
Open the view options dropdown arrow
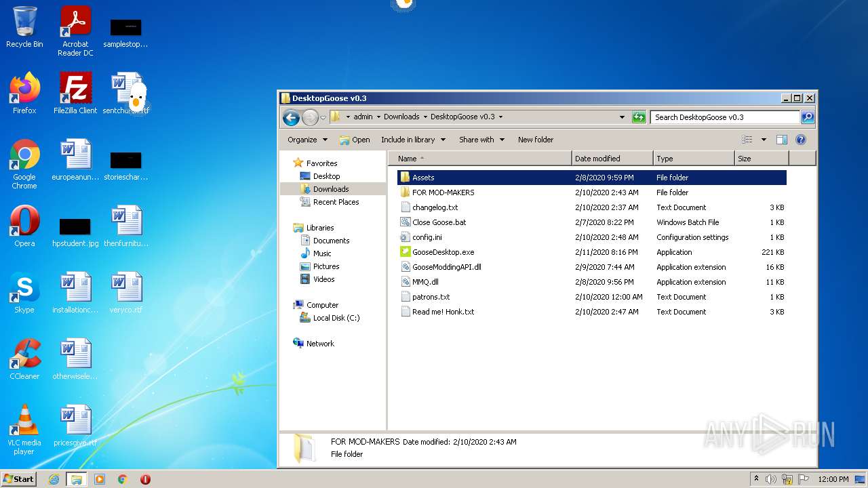[x=764, y=140]
